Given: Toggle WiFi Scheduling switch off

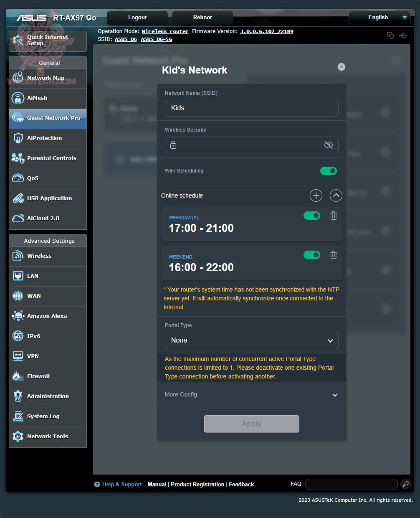Looking at the screenshot, I should pos(329,171).
